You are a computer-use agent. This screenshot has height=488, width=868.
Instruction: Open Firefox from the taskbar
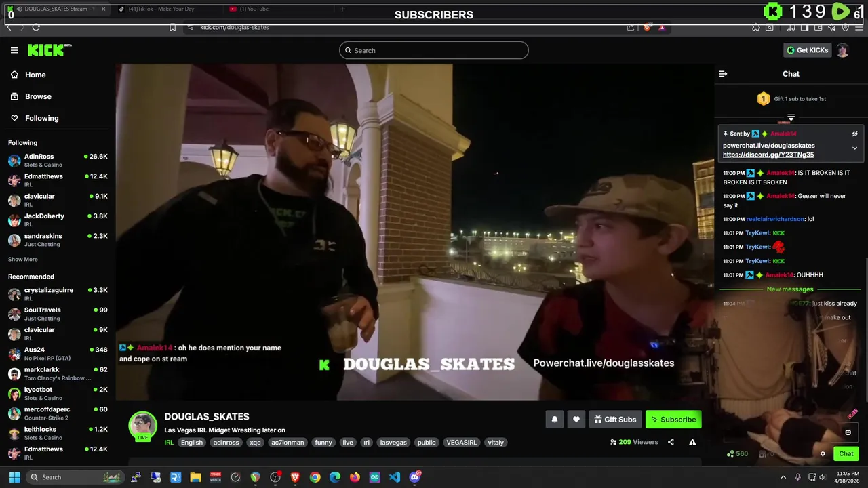coord(355,477)
